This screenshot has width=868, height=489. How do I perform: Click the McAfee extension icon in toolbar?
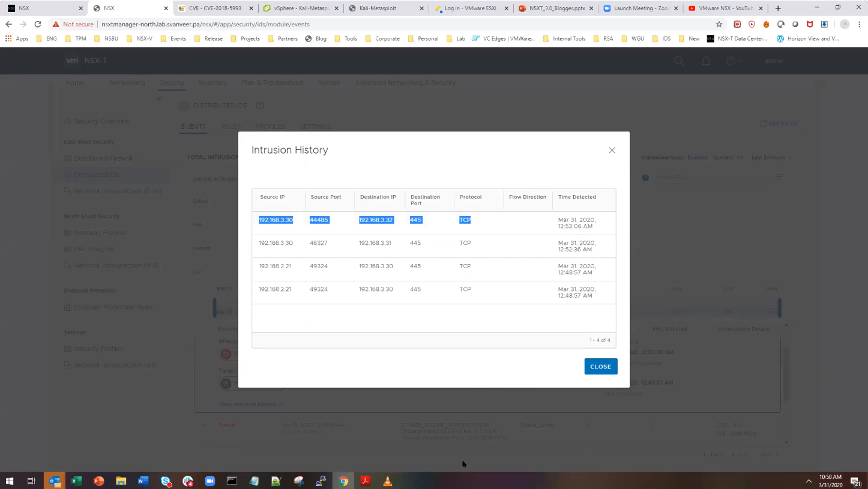[x=810, y=24]
